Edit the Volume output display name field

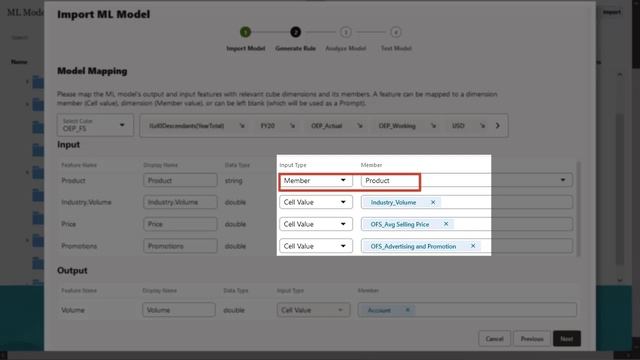tap(179, 310)
